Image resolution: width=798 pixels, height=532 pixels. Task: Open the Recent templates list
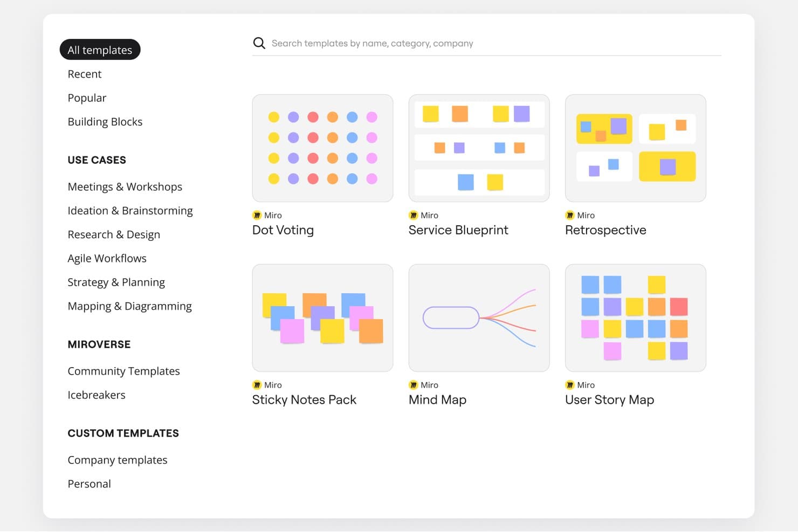pyautogui.click(x=85, y=74)
